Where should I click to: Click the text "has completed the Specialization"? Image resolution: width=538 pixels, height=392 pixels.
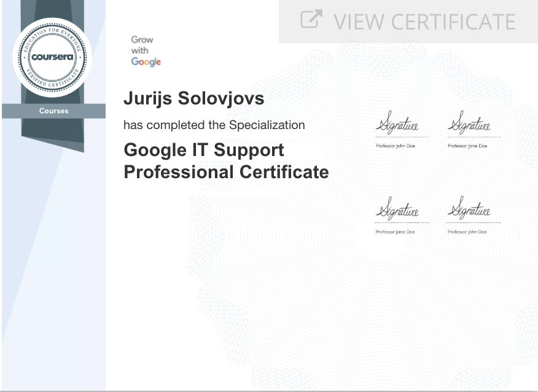(214, 125)
